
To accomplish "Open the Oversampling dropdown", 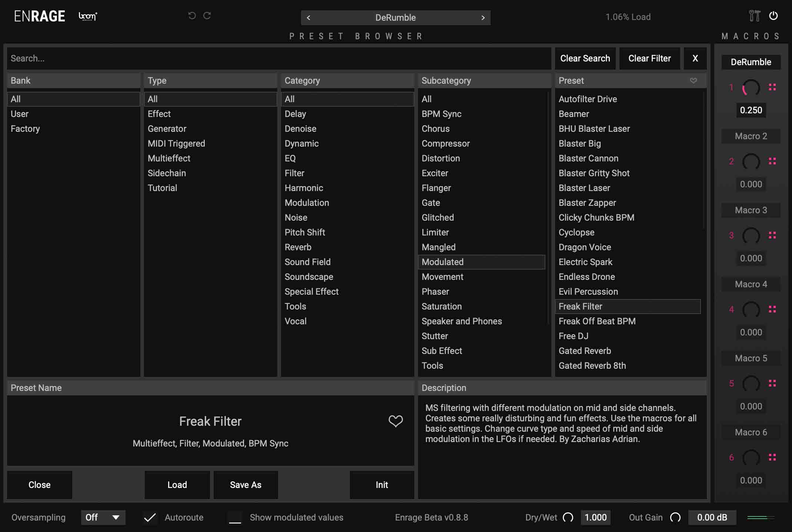I will [103, 517].
